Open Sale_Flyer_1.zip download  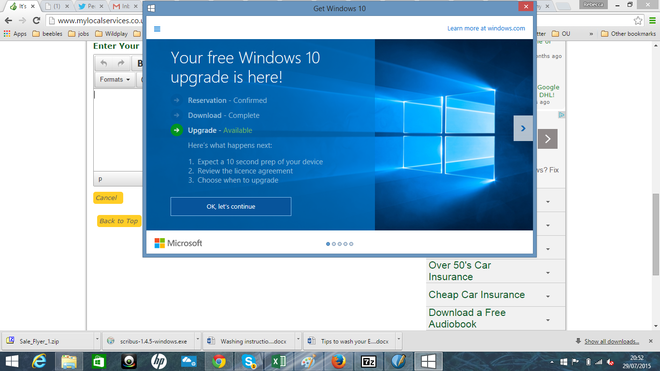(48, 341)
